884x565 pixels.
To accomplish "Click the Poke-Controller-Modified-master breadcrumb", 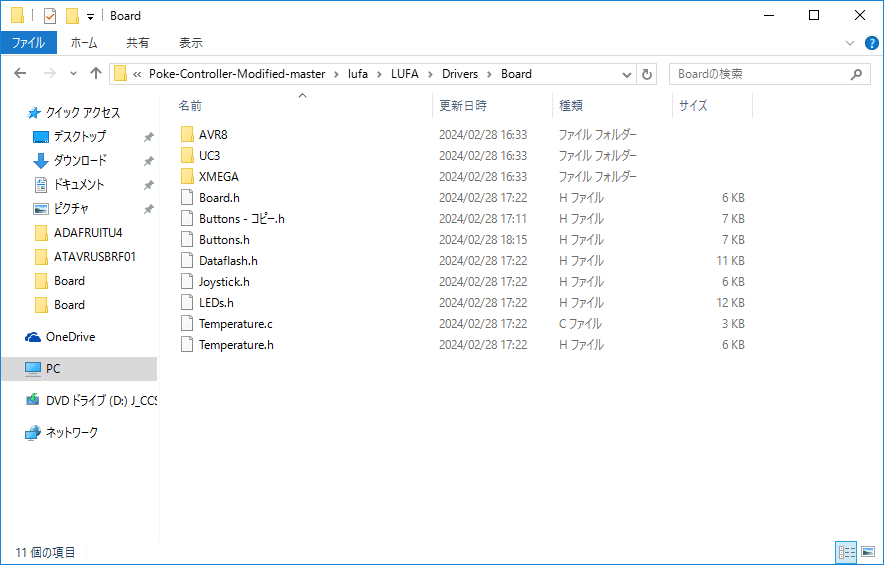I will pyautogui.click(x=237, y=74).
